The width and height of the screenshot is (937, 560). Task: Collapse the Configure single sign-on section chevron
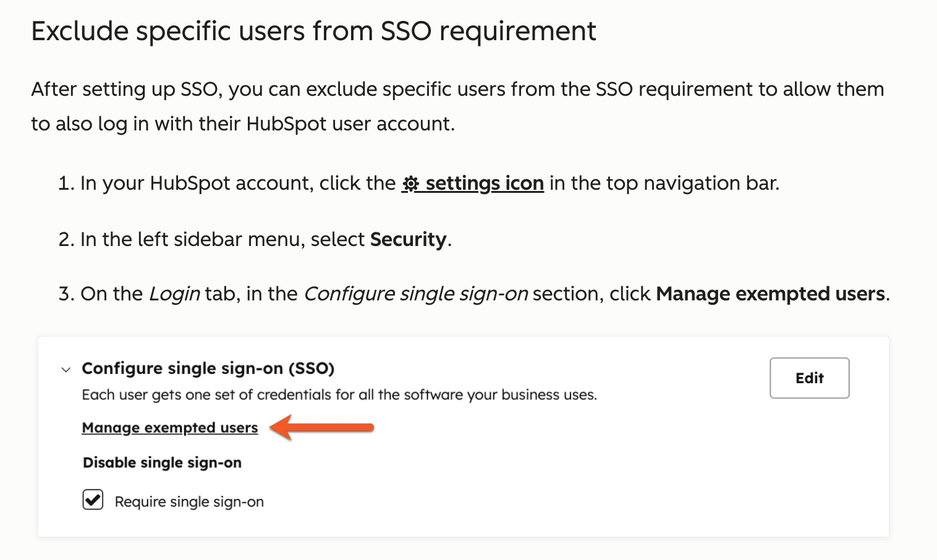coord(66,370)
